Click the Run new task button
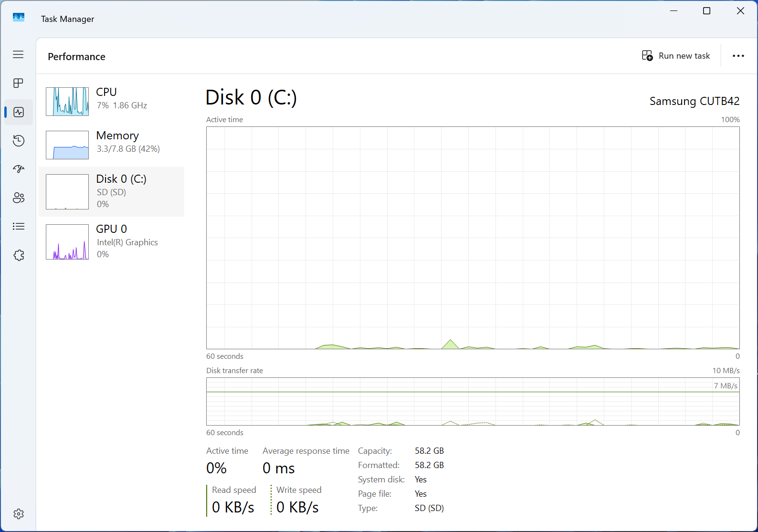Image resolution: width=758 pixels, height=532 pixels. coord(676,56)
